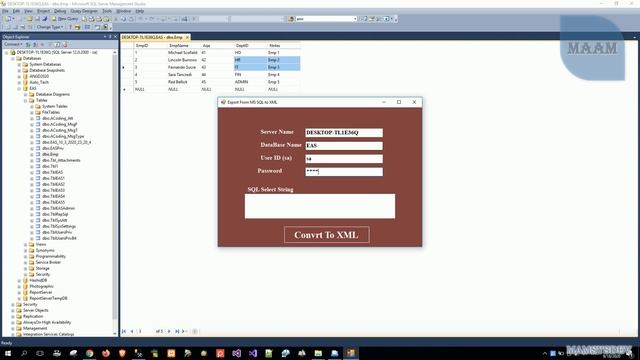Open Task View from the taskbar
The image size is (640, 360).
coord(40,353)
